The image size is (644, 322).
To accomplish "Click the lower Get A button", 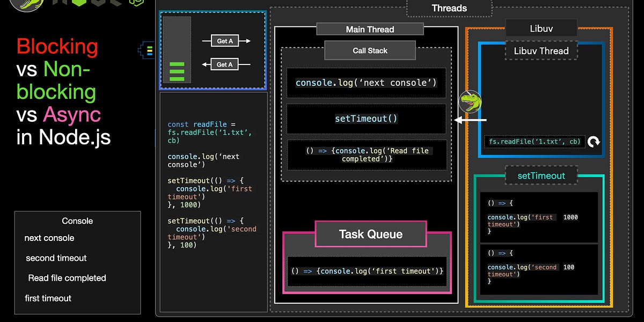I will 224,64.
